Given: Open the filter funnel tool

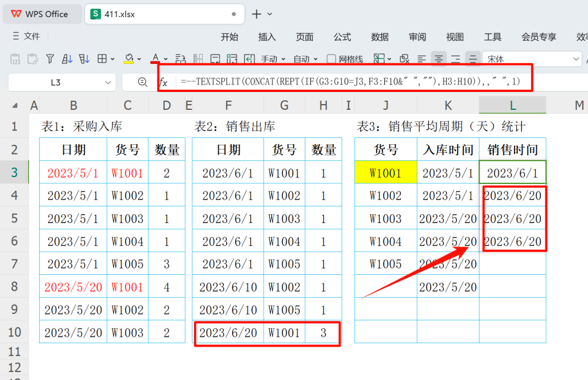Looking at the screenshot, I should [50, 59].
